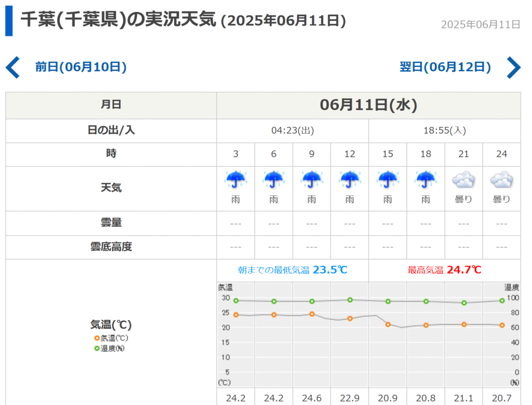532x405 pixels.
Task: Click the gray date 2025年06月11日 at top right
Action: click(x=481, y=24)
